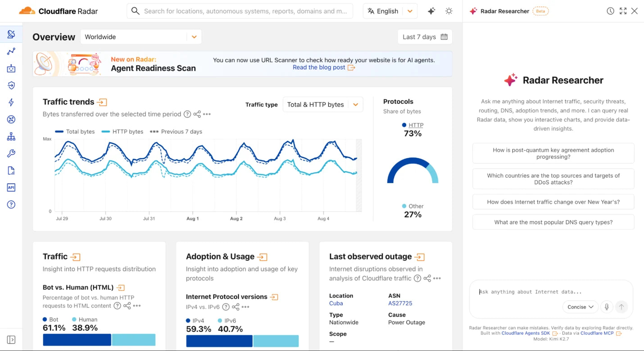Click the Agent Readiness Scan banner illustration
Image resolution: width=644 pixels, height=351 pixels.
click(x=69, y=64)
